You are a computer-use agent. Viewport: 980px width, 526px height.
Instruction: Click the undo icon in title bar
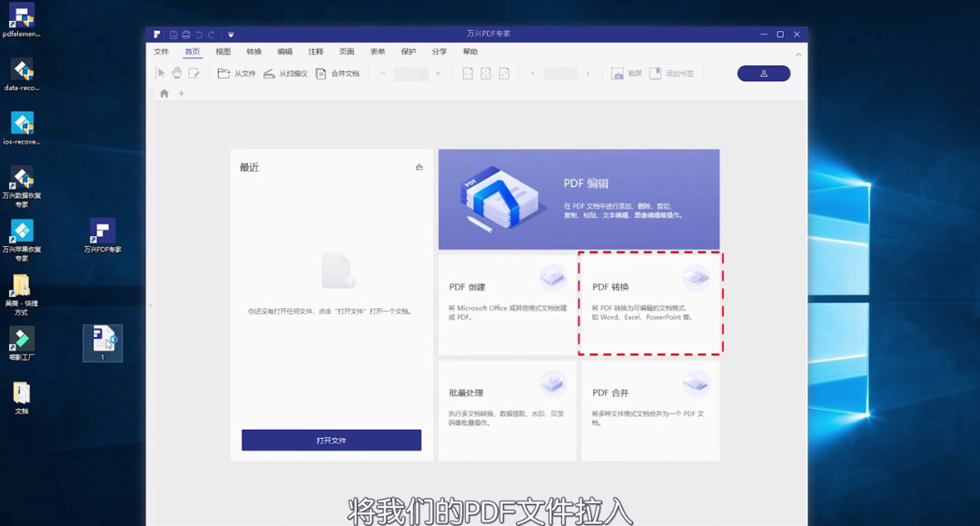coord(199,35)
